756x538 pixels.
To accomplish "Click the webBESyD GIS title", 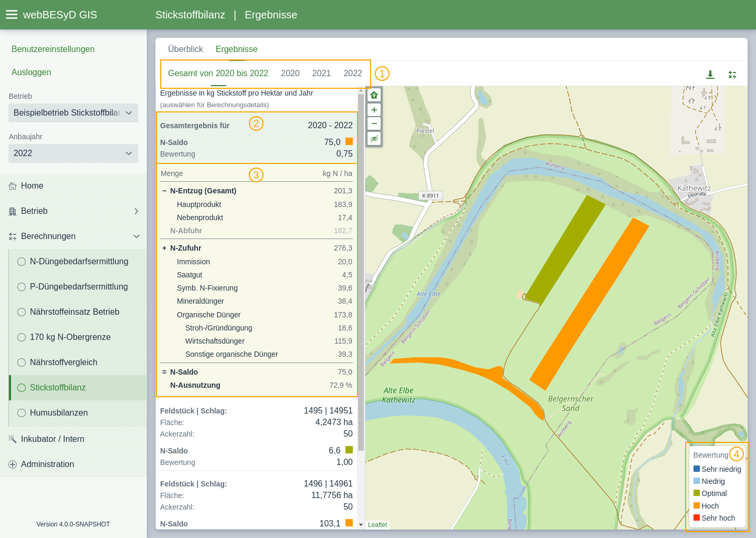I will point(60,15).
